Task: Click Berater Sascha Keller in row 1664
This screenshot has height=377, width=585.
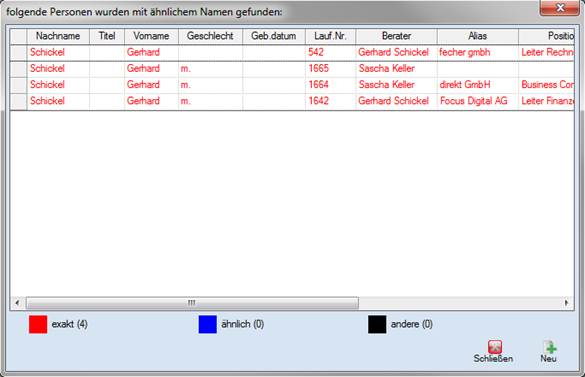Action: pos(397,85)
